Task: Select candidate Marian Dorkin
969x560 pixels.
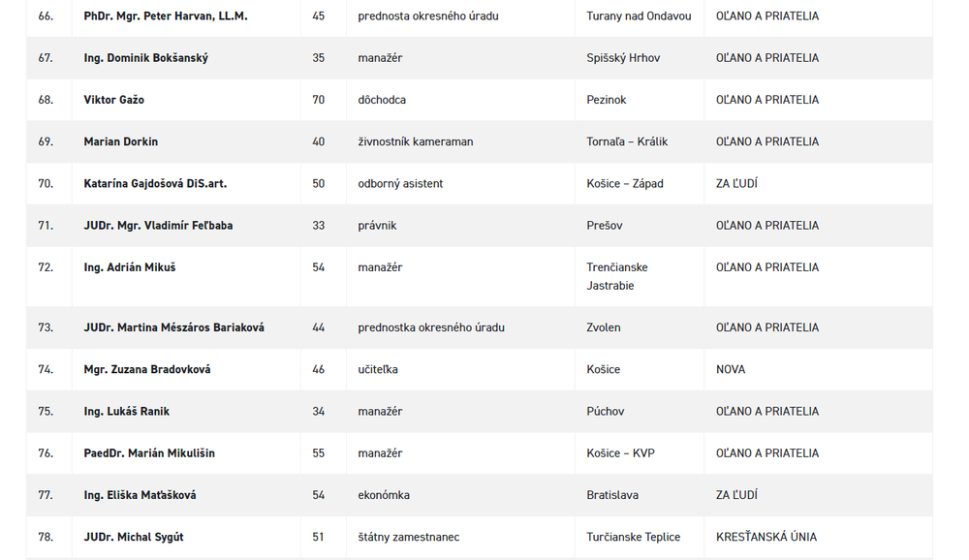Action: 120,141
